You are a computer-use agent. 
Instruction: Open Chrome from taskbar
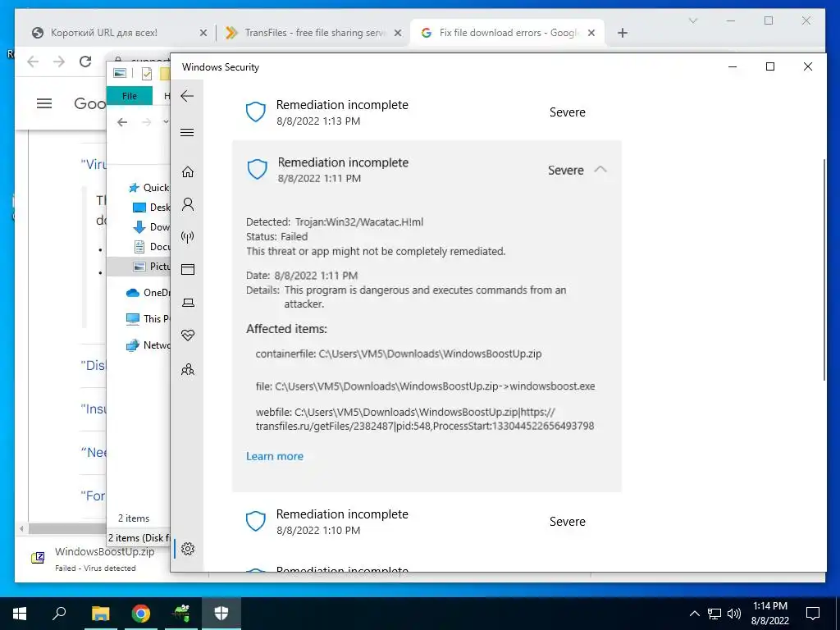click(141, 614)
